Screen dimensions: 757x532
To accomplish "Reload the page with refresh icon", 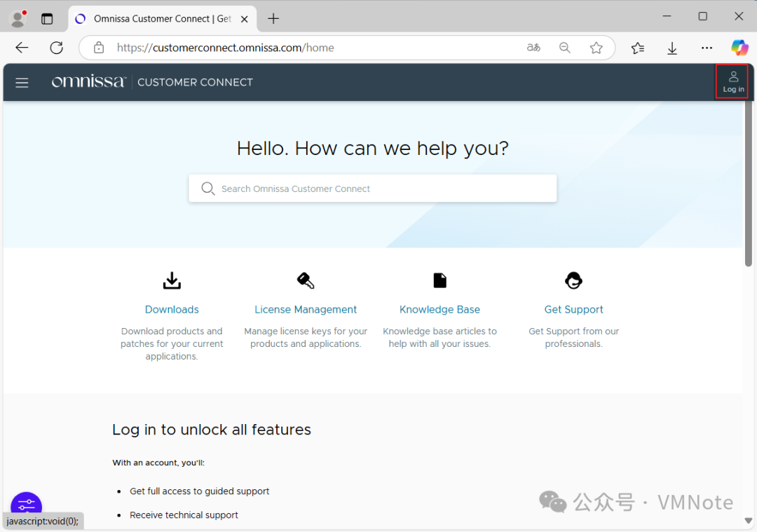I will coord(57,47).
